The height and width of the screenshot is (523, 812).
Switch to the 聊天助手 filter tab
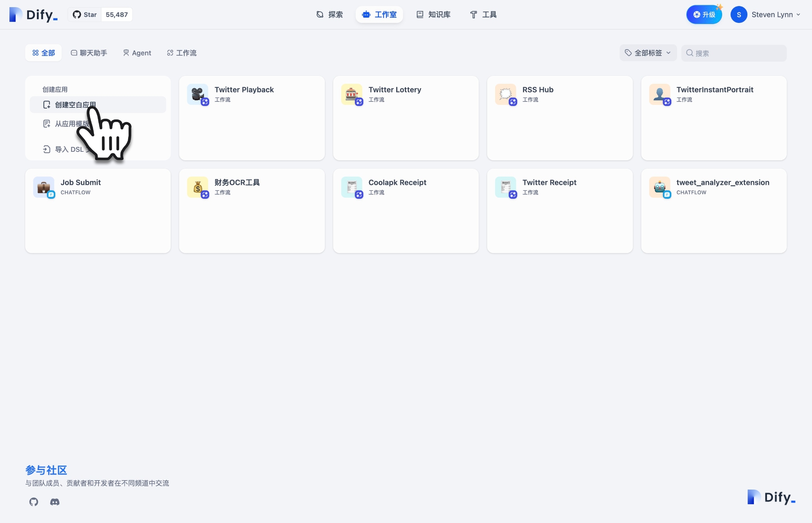[89, 53]
